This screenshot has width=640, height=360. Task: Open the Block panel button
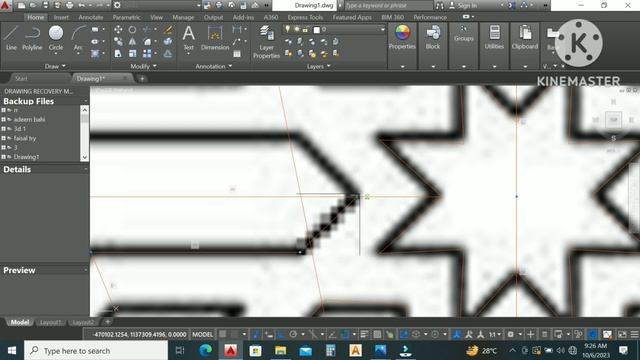click(433, 38)
